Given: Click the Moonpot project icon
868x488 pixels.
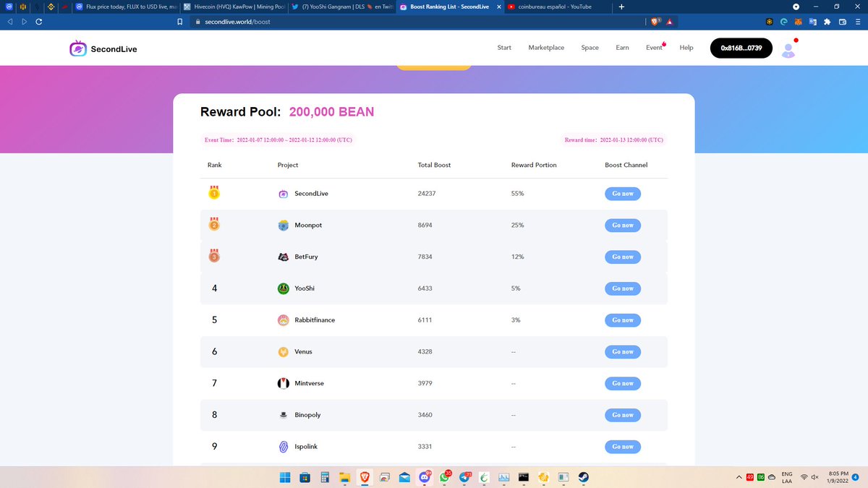Looking at the screenshot, I should pos(284,225).
